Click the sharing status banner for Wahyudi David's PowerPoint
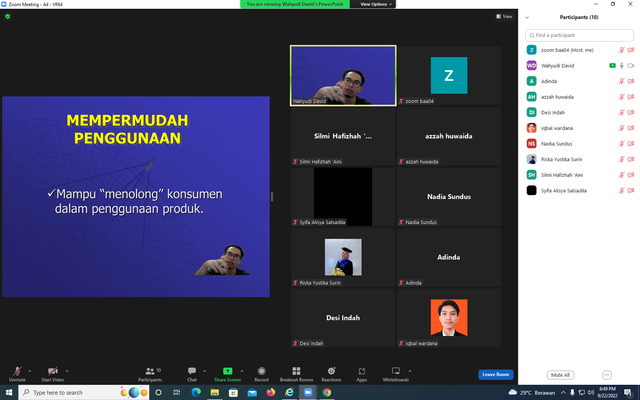 [x=295, y=4]
